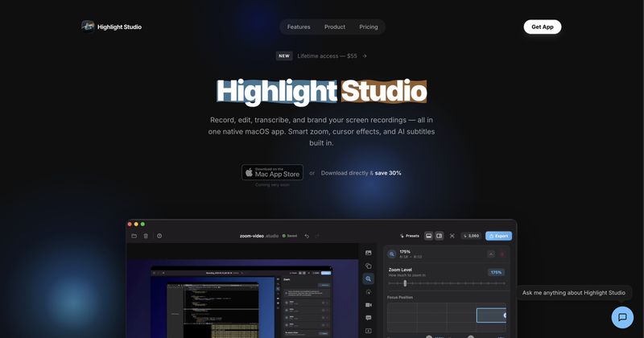Open the Presets button
644x338 pixels.
(409, 236)
